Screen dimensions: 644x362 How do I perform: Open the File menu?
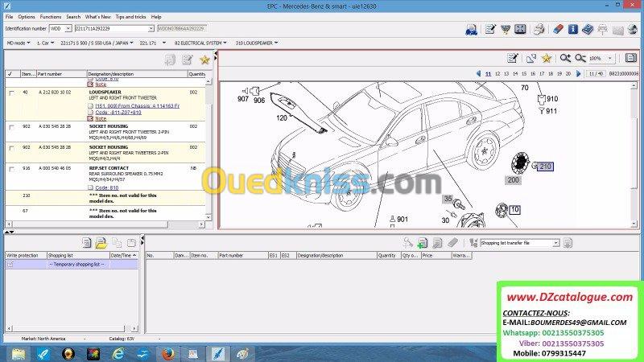(9, 17)
